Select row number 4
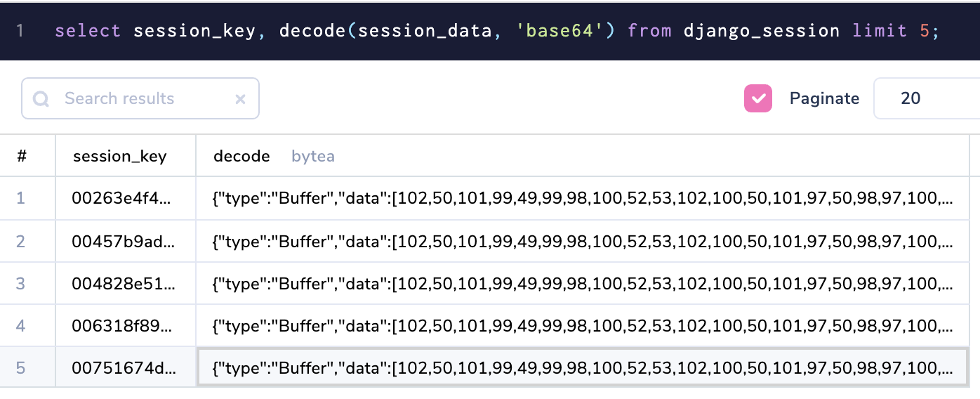This screenshot has width=980, height=399. click(20, 325)
